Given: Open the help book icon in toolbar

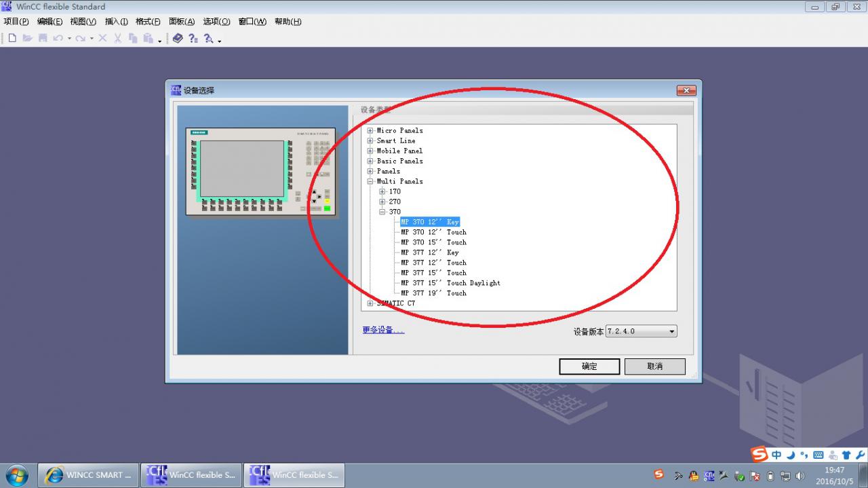Looking at the screenshot, I should pyautogui.click(x=178, y=38).
